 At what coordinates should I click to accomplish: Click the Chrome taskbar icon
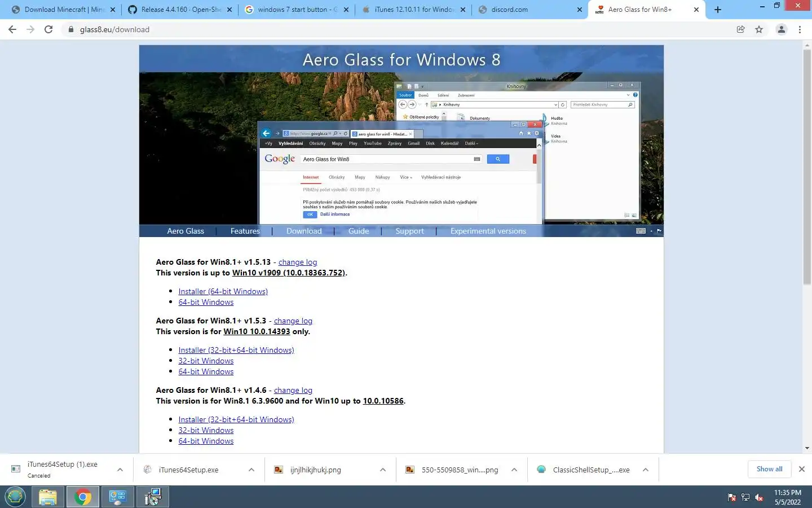click(x=83, y=497)
